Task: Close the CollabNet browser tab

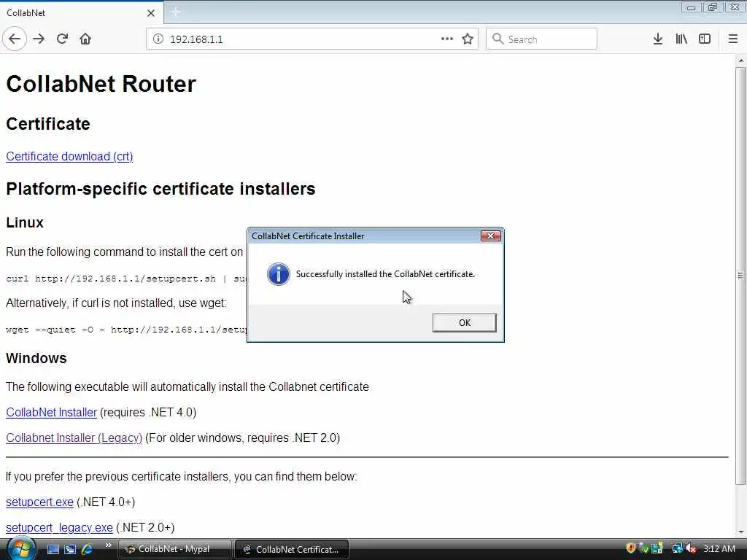Action: pyautogui.click(x=151, y=13)
